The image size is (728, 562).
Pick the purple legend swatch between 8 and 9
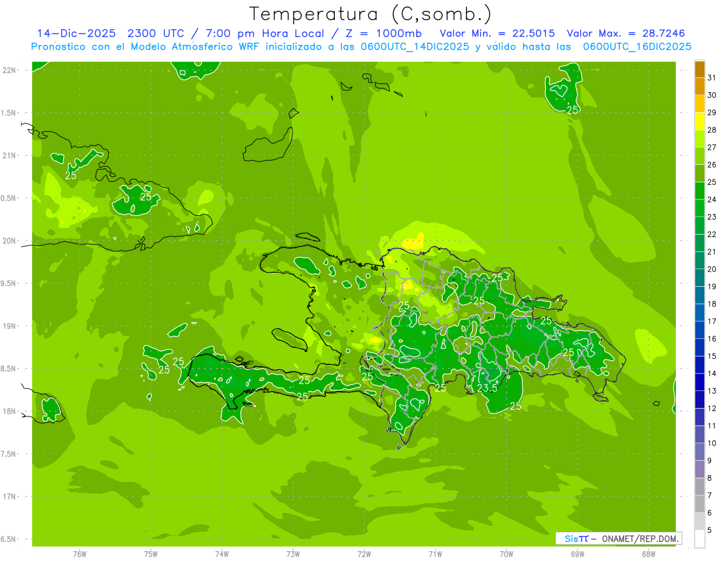click(699, 469)
